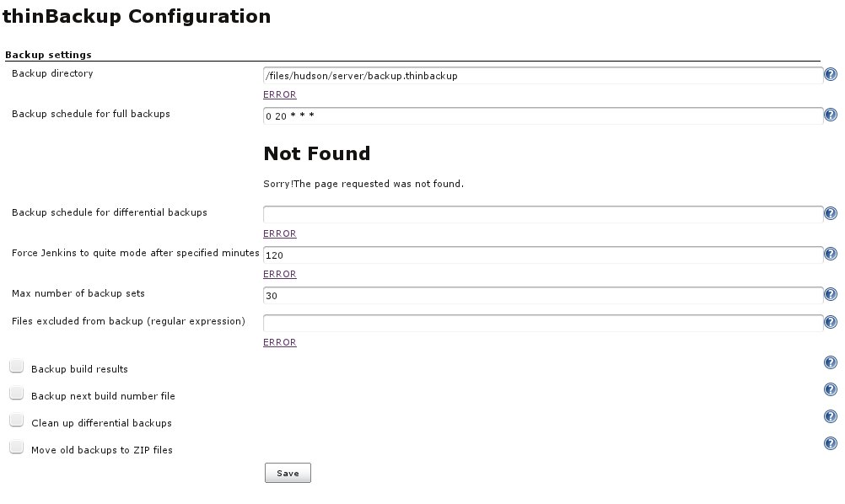845x504 pixels.
Task: Show help for Backup build results
Action: (830, 362)
